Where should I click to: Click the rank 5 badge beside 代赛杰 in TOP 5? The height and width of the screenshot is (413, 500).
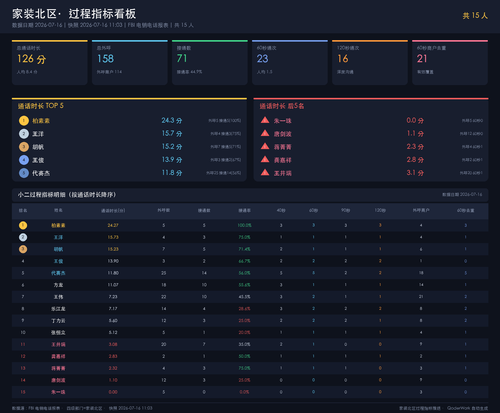pyautogui.click(x=24, y=173)
